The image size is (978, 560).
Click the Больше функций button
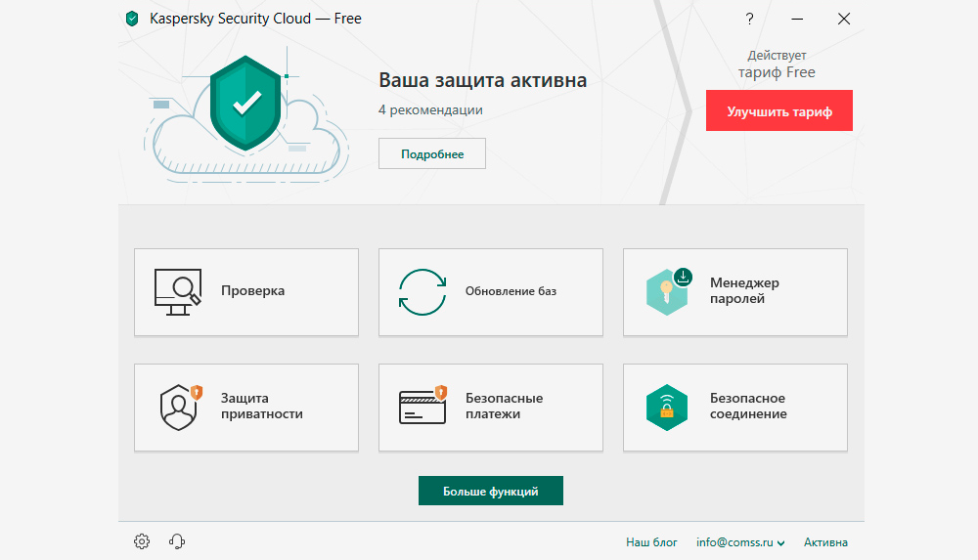pos(490,491)
